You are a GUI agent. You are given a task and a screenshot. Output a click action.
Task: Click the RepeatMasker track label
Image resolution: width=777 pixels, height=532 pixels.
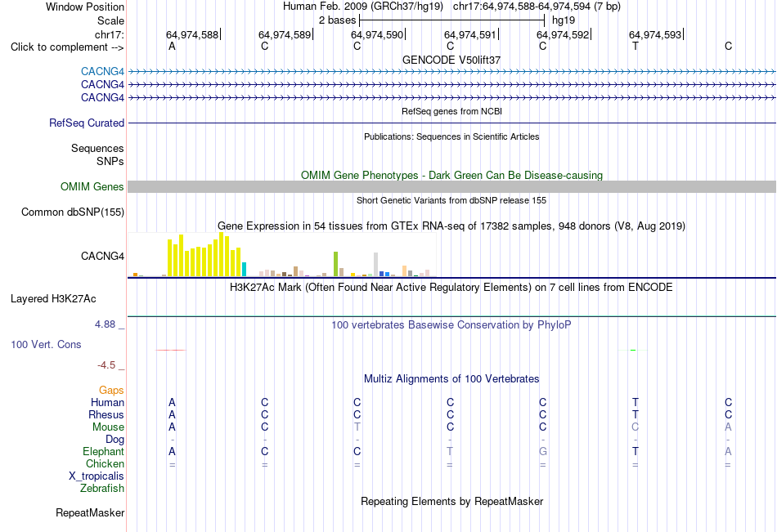click(90, 512)
